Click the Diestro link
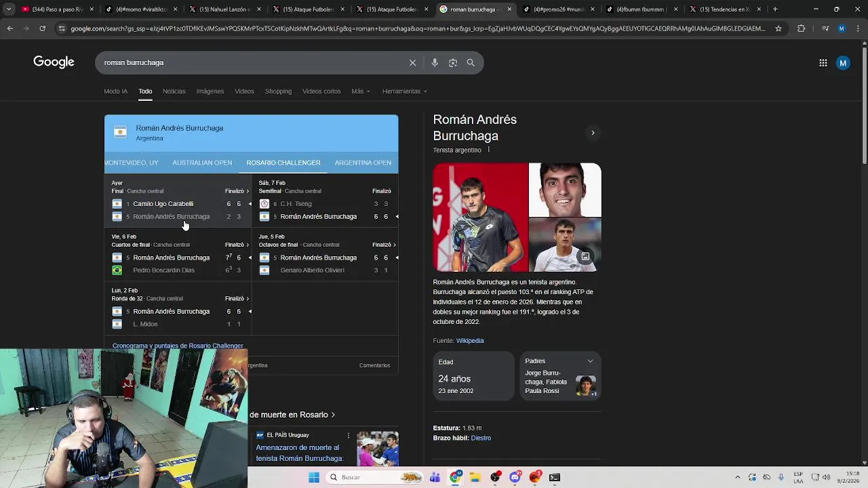This screenshot has width=868, height=488. 481,438
